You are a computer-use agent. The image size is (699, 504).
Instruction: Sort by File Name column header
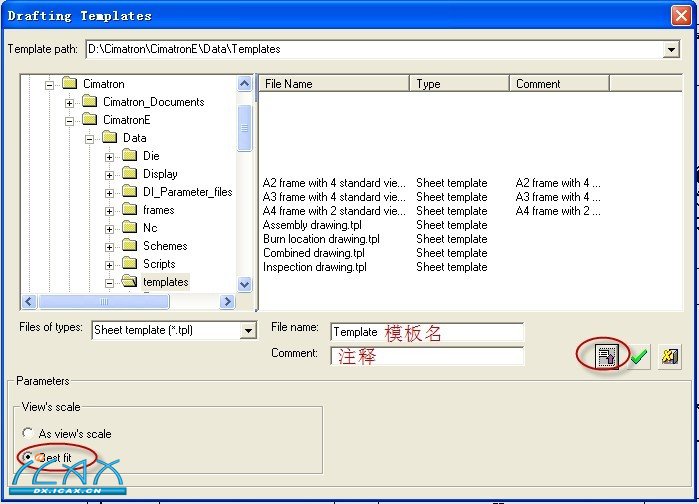(x=334, y=84)
